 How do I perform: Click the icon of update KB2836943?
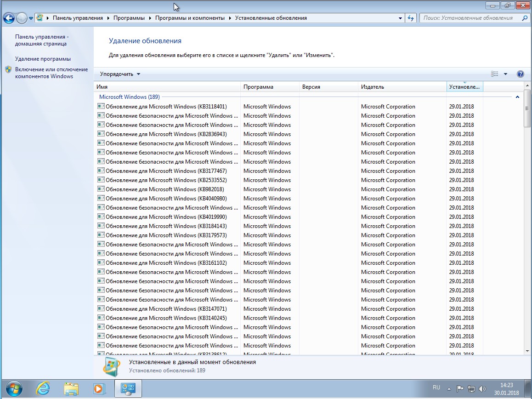101,134
